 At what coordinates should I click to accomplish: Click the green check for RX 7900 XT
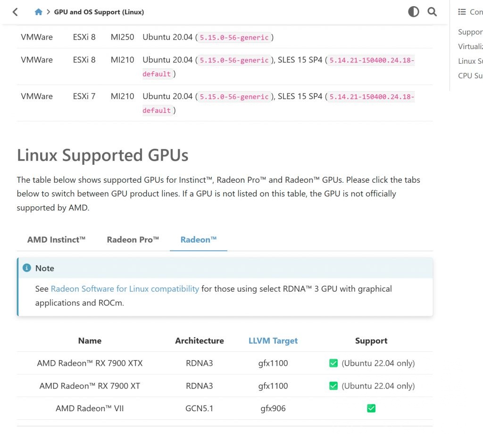pyautogui.click(x=333, y=386)
